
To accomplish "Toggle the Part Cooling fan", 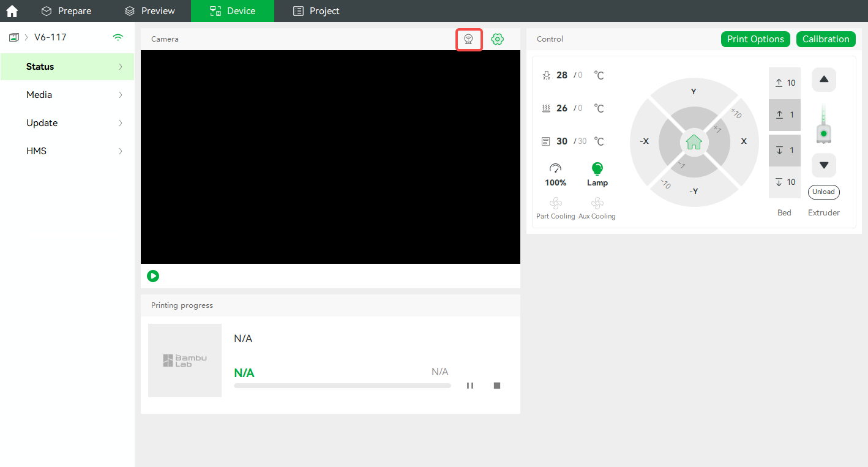I will pos(556,208).
